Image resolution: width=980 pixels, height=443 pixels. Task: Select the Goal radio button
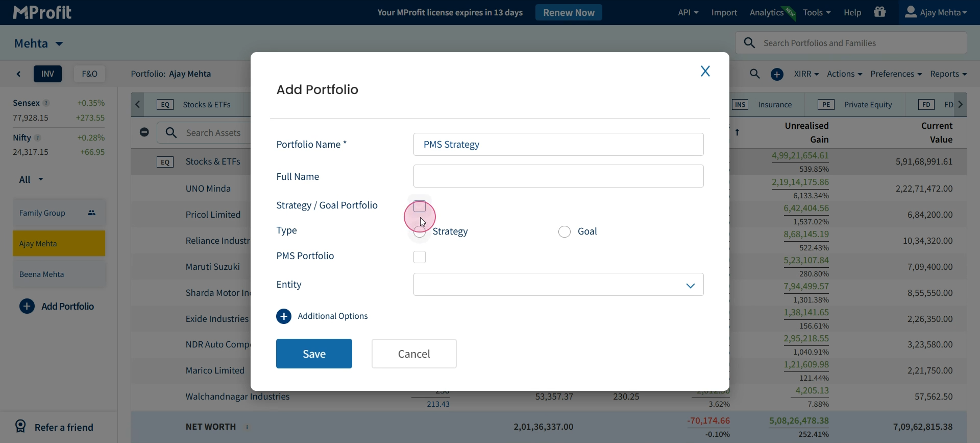(565, 232)
